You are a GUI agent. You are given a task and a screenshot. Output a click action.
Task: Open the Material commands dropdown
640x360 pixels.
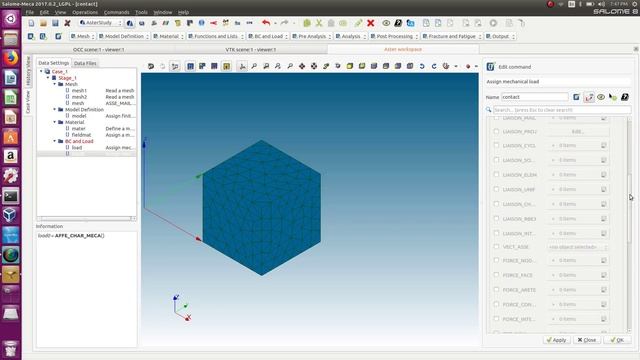click(169, 36)
